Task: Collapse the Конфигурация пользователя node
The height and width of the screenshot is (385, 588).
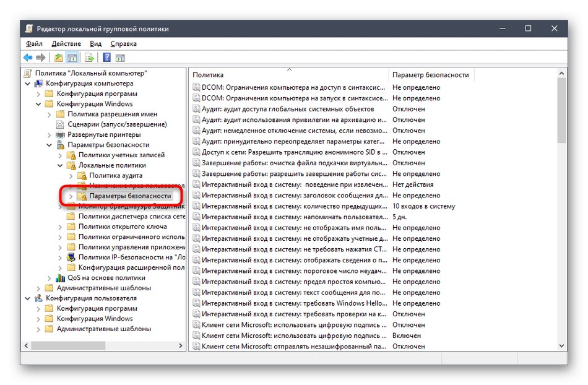Action: click(28, 298)
